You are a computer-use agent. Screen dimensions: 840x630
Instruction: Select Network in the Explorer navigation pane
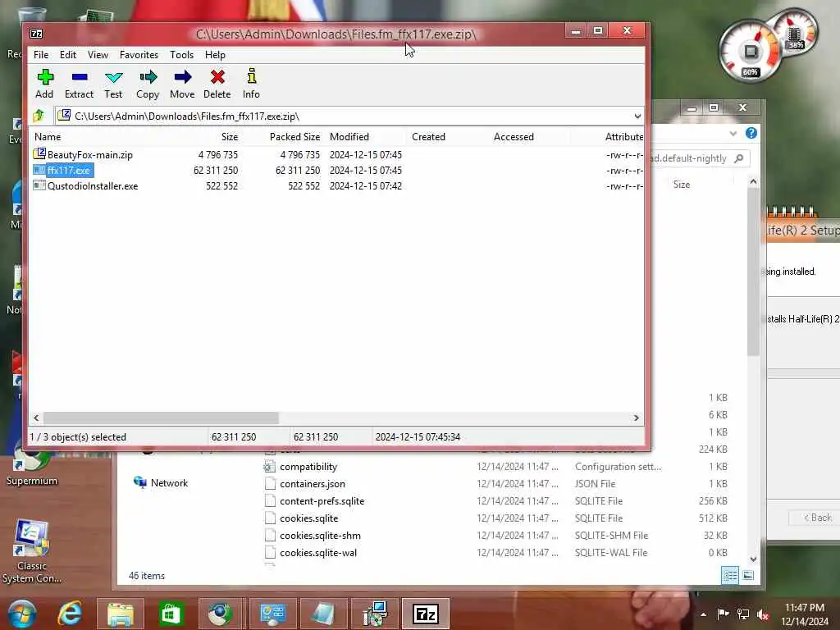pos(161,482)
